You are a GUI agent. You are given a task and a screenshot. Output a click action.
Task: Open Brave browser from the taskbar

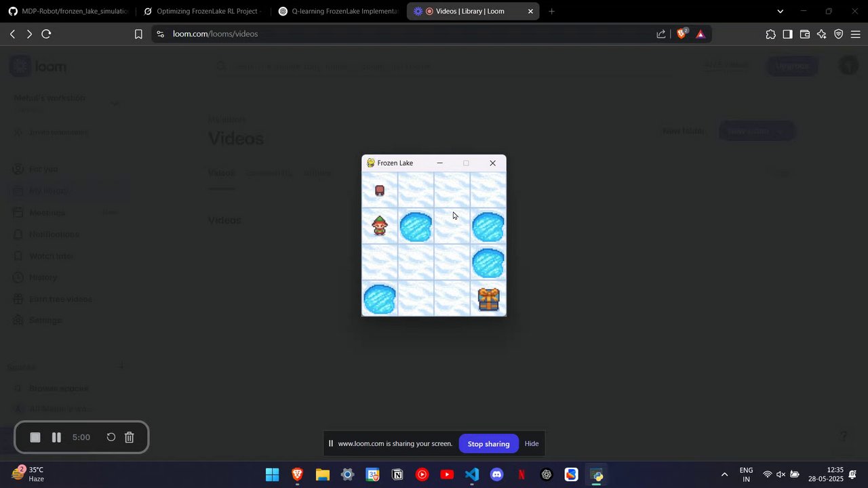[297, 474]
